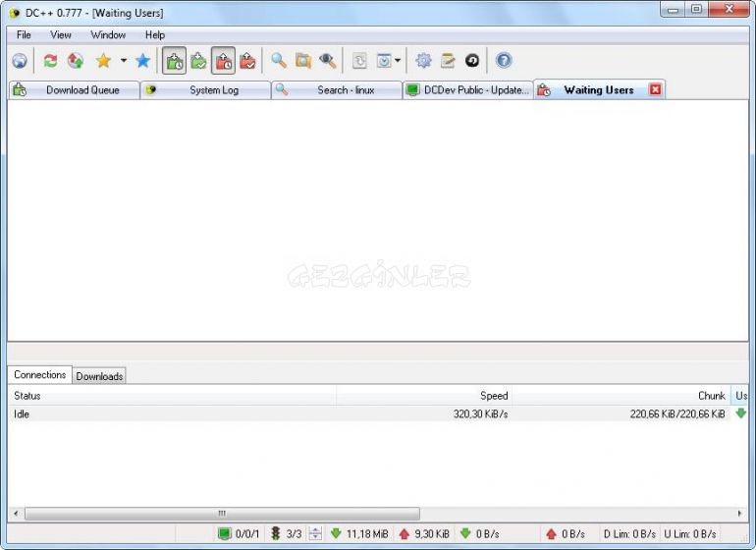Click the horizontal scrollbar thumb

pos(222,514)
